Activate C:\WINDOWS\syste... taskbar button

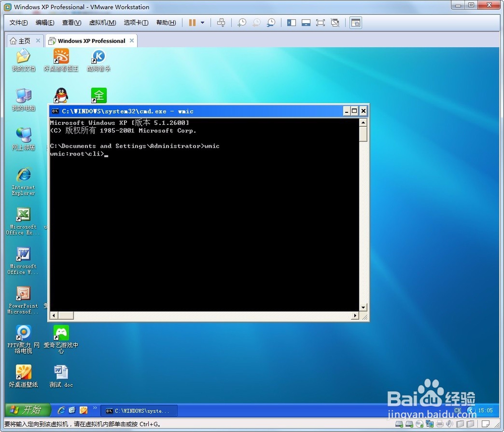tap(139, 411)
